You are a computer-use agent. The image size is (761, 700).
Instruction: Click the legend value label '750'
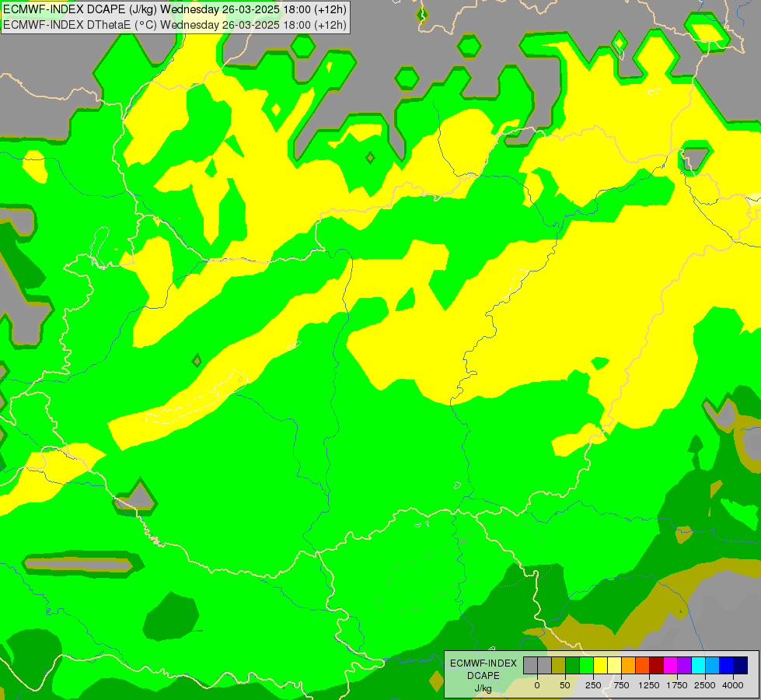point(621,685)
